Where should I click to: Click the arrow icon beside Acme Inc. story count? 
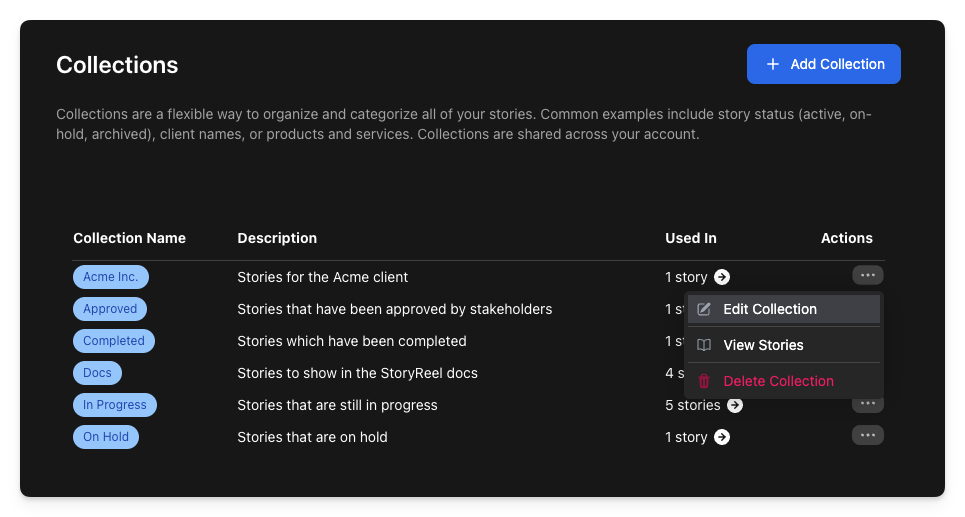[722, 277]
